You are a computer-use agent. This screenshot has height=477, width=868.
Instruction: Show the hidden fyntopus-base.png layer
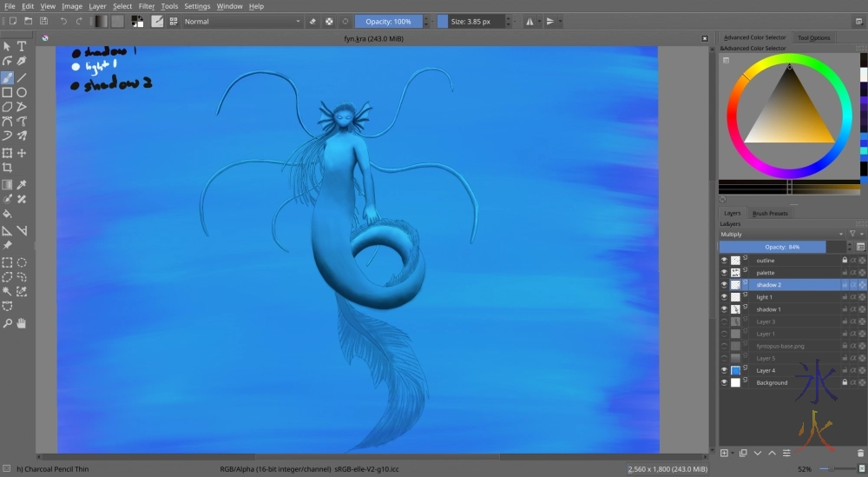pos(725,346)
